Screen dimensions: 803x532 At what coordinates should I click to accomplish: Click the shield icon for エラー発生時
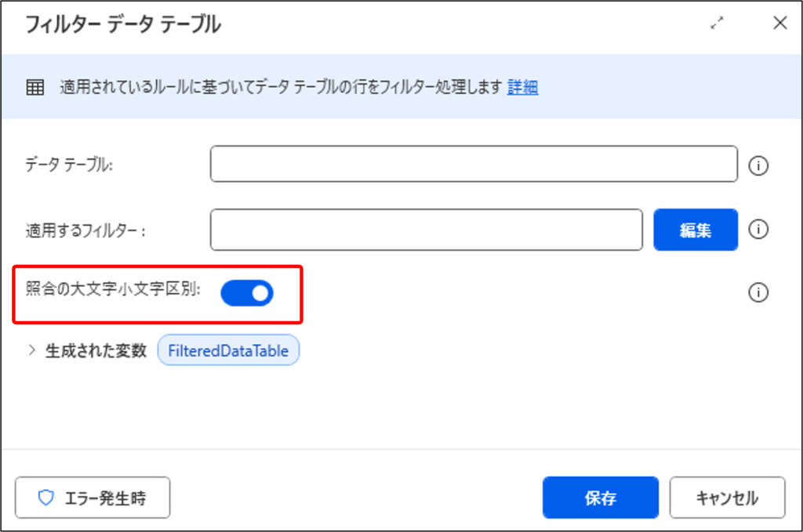(x=46, y=498)
